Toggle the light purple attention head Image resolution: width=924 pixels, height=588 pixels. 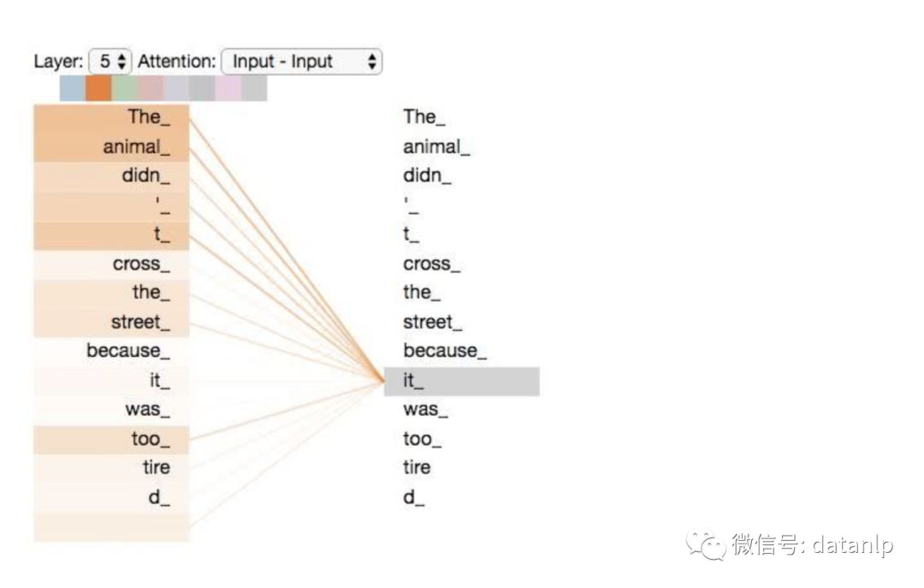pyautogui.click(x=228, y=88)
